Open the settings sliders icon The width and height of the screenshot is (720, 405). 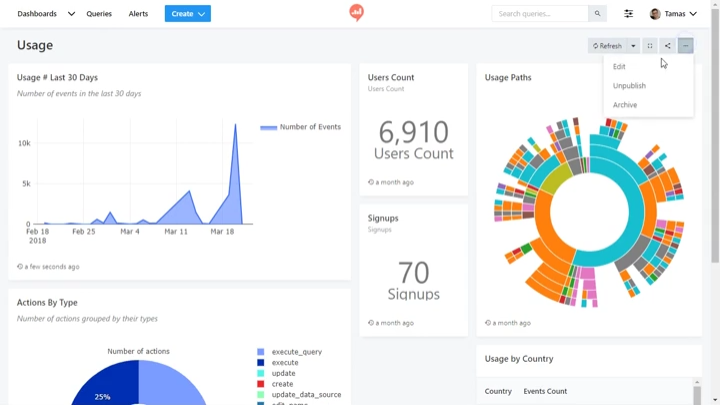click(x=628, y=14)
